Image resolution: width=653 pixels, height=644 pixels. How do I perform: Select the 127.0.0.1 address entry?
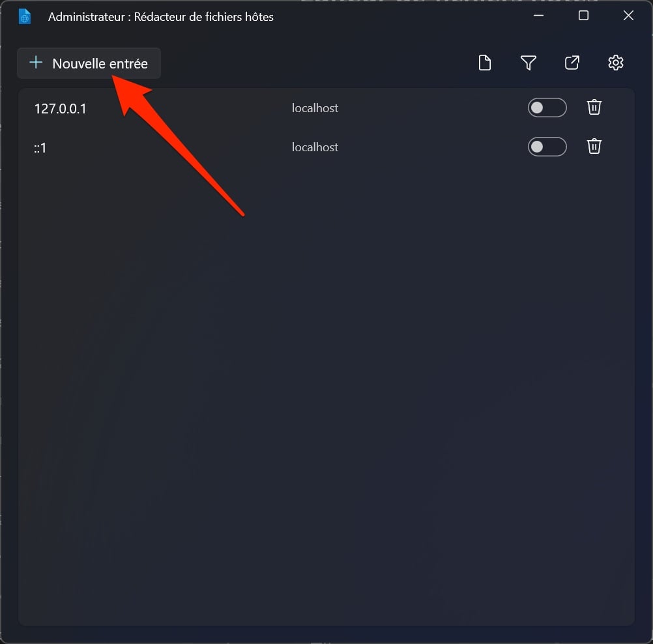click(x=60, y=109)
